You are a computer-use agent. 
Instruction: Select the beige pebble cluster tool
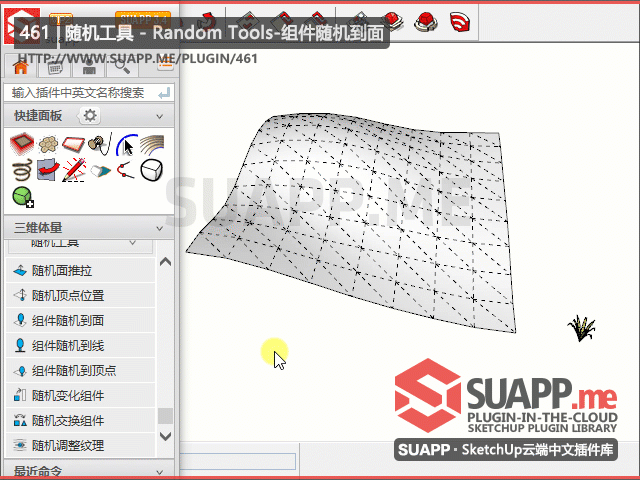click(48, 144)
